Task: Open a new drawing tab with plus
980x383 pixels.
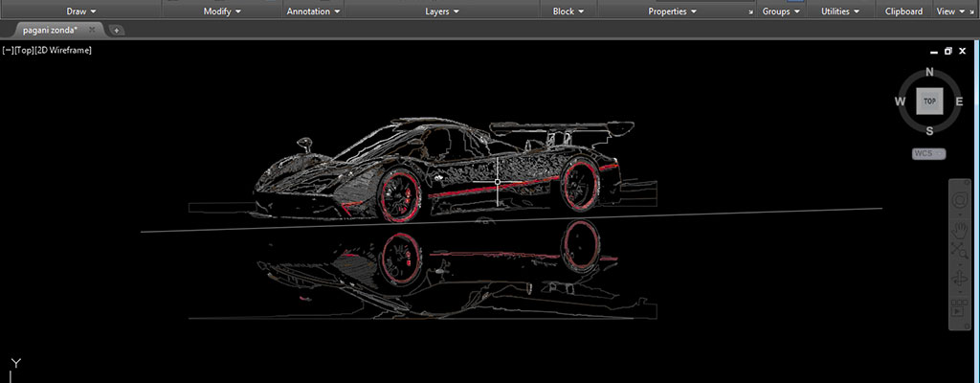Action: click(x=116, y=30)
